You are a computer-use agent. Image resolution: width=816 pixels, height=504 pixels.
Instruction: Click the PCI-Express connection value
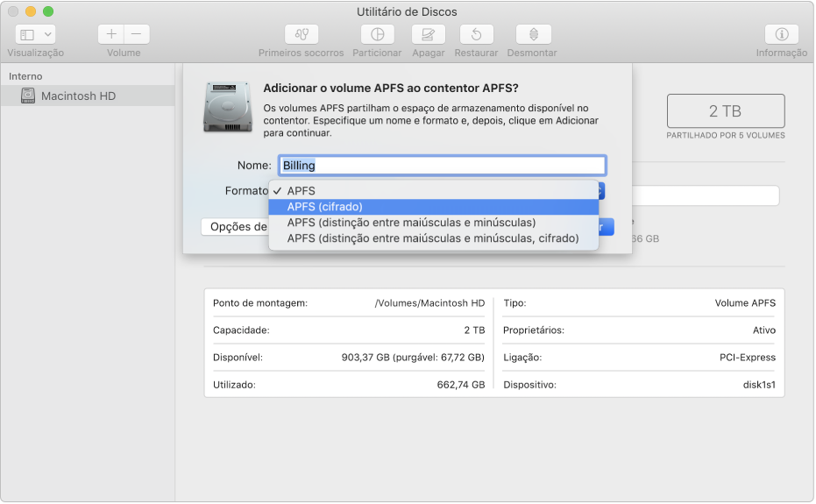pyautogui.click(x=748, y=357)
